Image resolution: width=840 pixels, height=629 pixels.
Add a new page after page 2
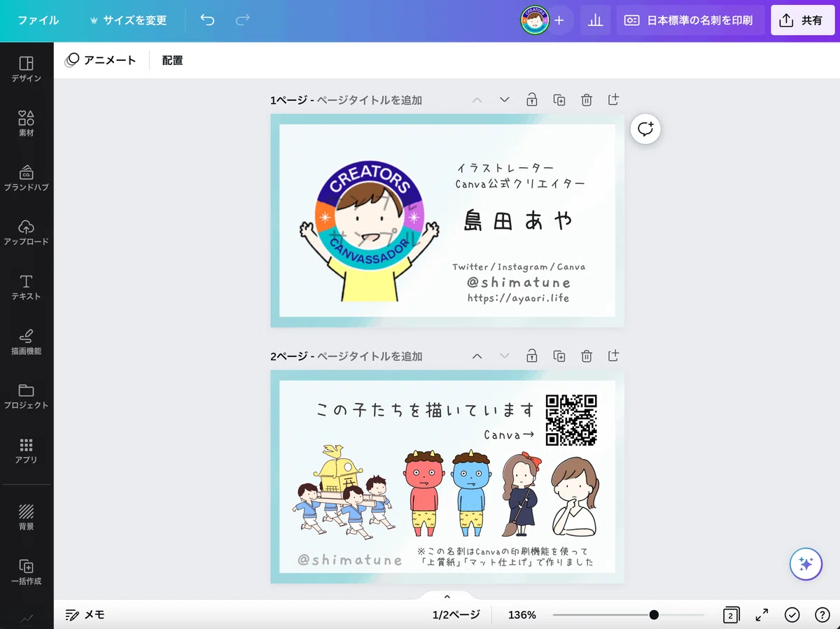[613, 355]
